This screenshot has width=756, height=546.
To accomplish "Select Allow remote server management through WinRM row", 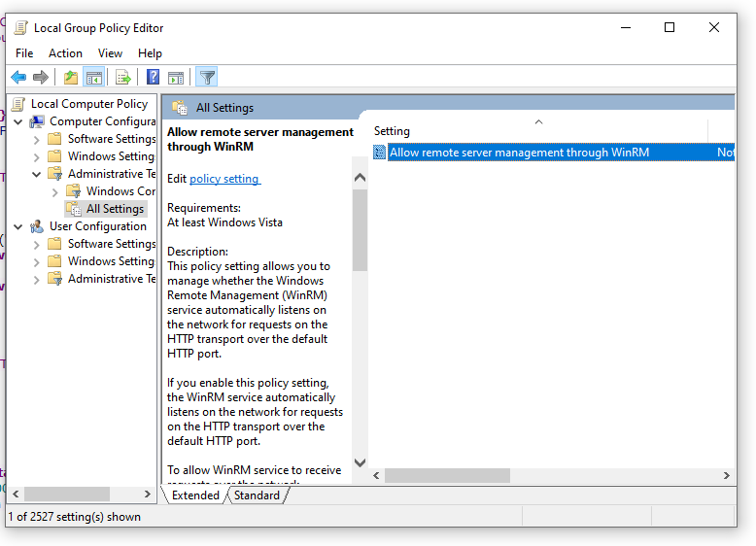I will [554, 153].
